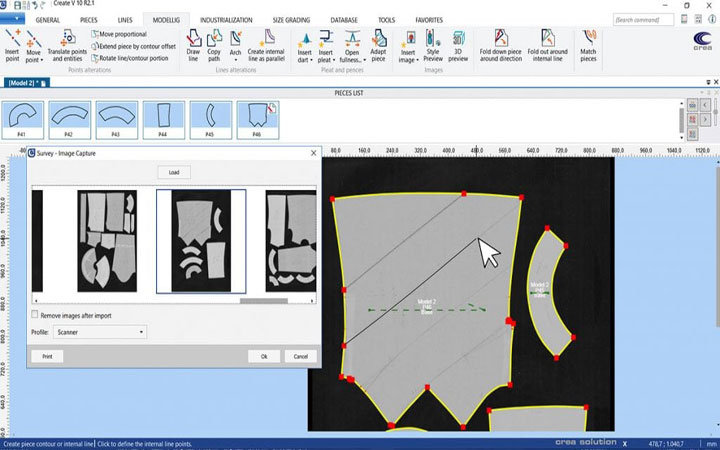The height and width of the screenshot is (450, 720).
Task: Select Fold down piece around direction
Action: pyautogui.click(x=500, y=47)
